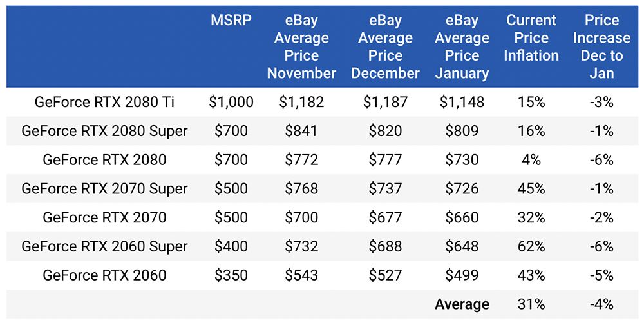Click the $1,187 December price cell
This screenshot has height=325, width=644.
coord(385,102)
